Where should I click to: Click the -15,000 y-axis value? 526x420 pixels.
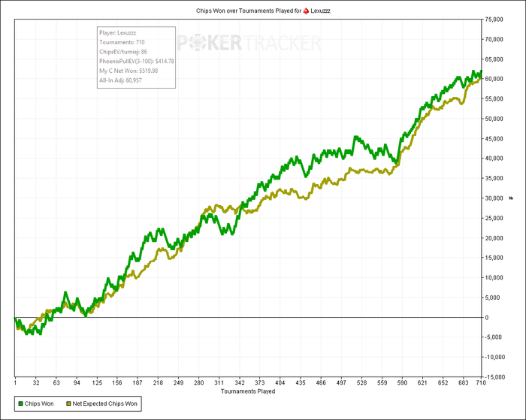[495, 377]
